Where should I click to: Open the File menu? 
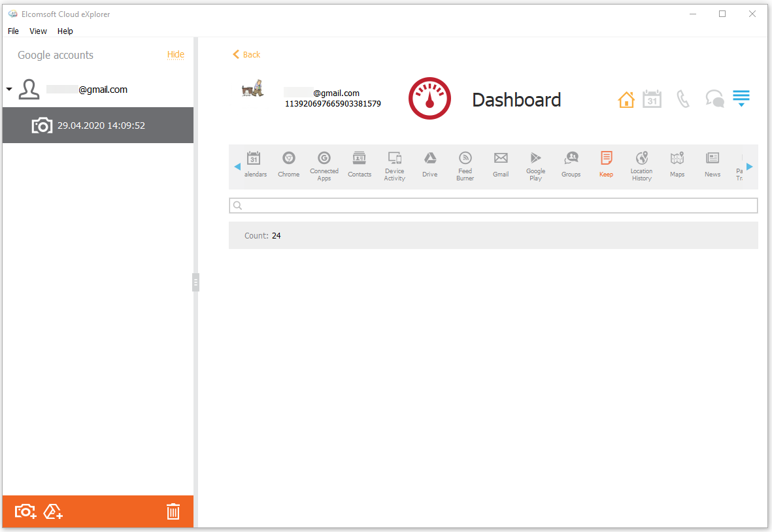tap(13, 31)
